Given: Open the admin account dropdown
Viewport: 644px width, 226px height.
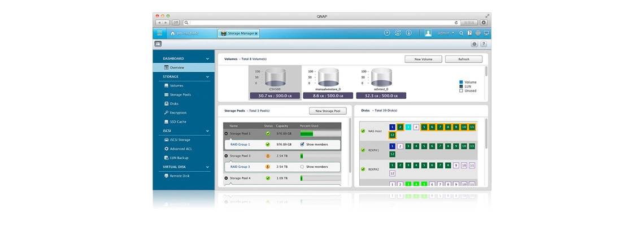Looking at the screenshot, I should 453,33.
